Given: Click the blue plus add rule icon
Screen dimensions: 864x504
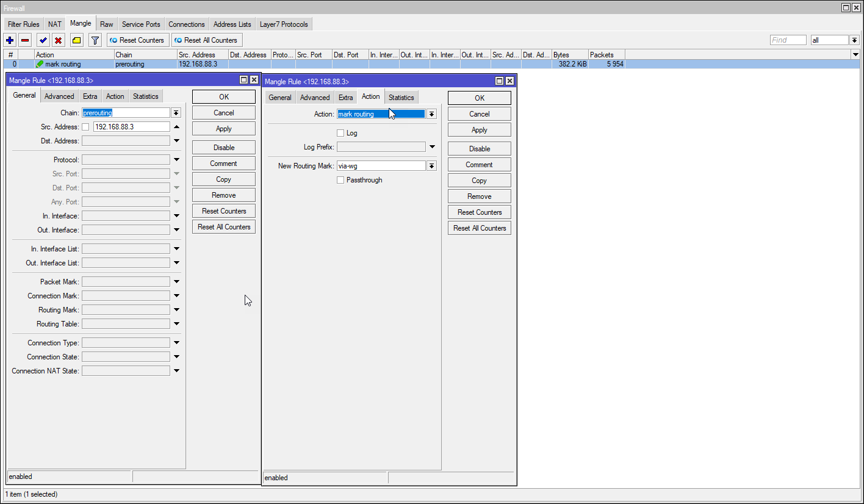Looking at the screenshot, I should (10, 40).
